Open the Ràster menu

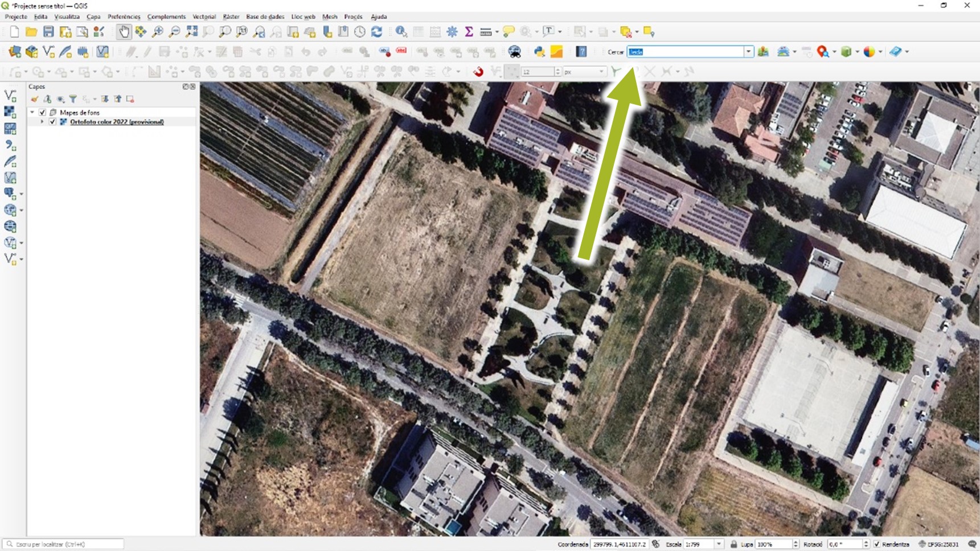[231, 17]
